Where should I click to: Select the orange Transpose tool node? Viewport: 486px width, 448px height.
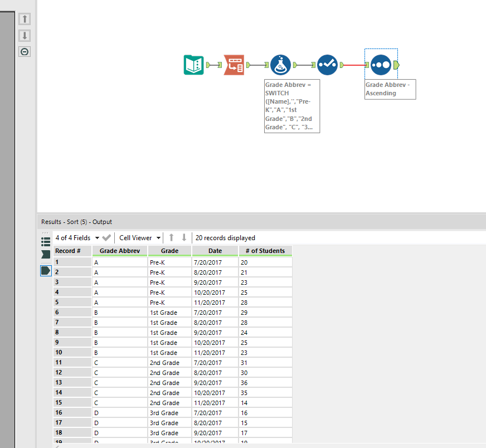click(x=234, y=65)
